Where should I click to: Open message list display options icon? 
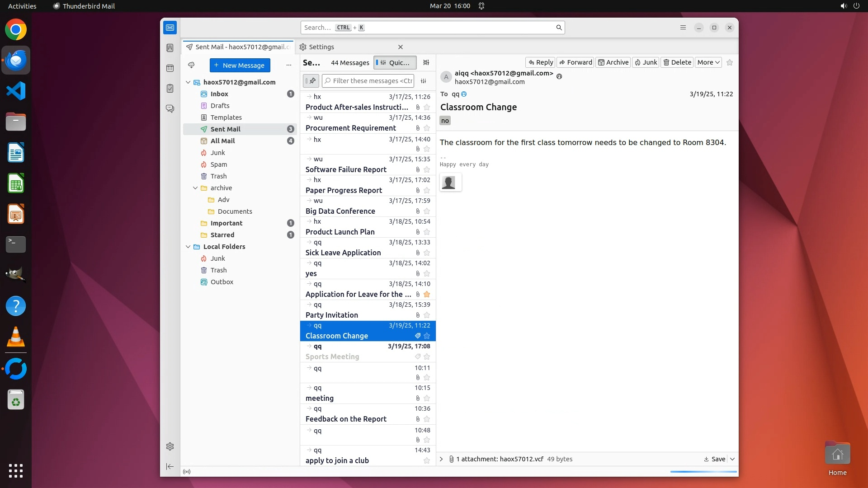pyautogui.click(x=426, y=63)
